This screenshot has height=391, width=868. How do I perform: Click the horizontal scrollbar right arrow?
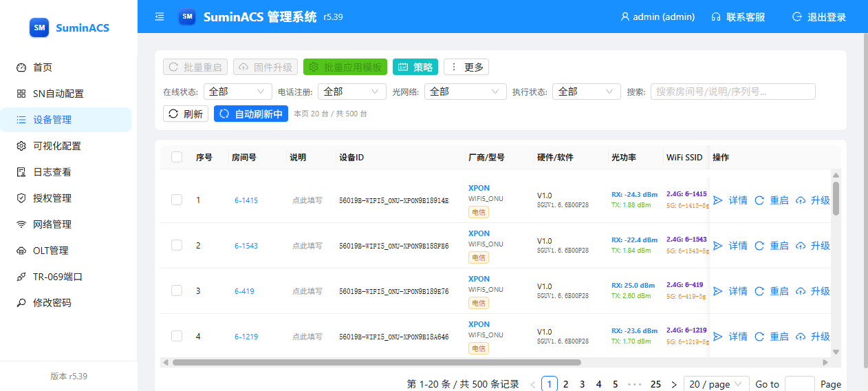click(825, 362)
